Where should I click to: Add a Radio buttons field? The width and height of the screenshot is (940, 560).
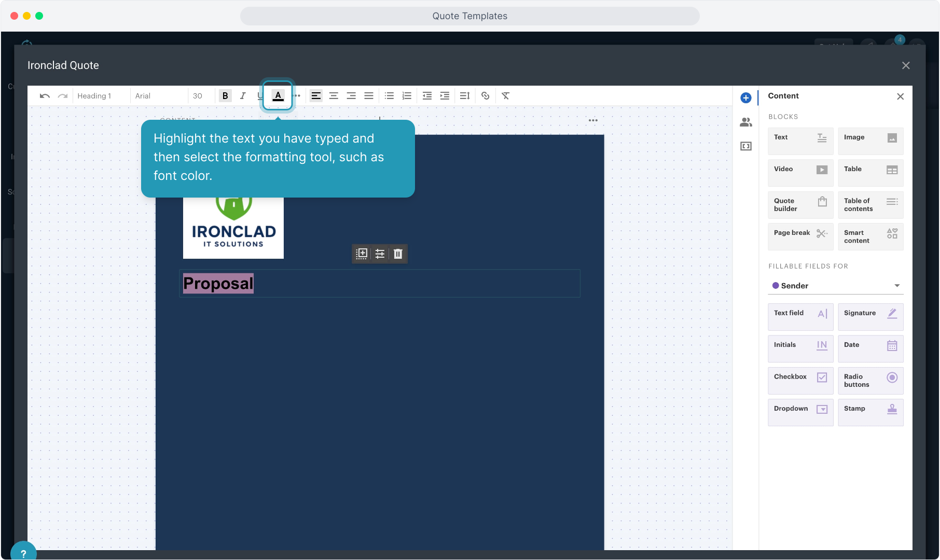(x=870, y=381)
